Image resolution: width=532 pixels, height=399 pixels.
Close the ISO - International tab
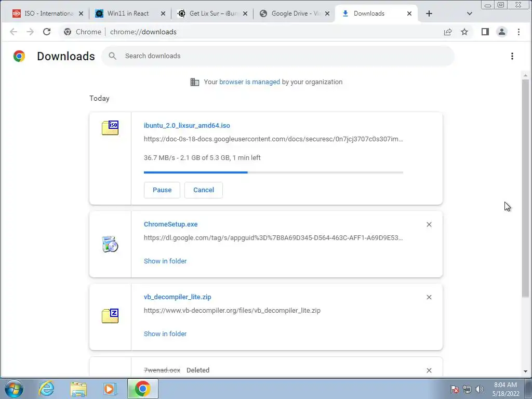click(81, 14)
